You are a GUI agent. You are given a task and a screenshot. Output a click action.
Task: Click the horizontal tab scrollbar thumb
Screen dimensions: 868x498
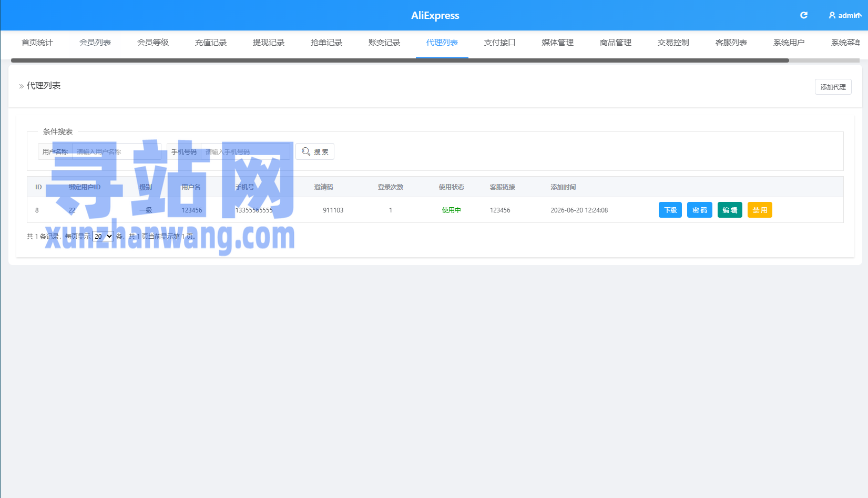click(x=400, y=60)
